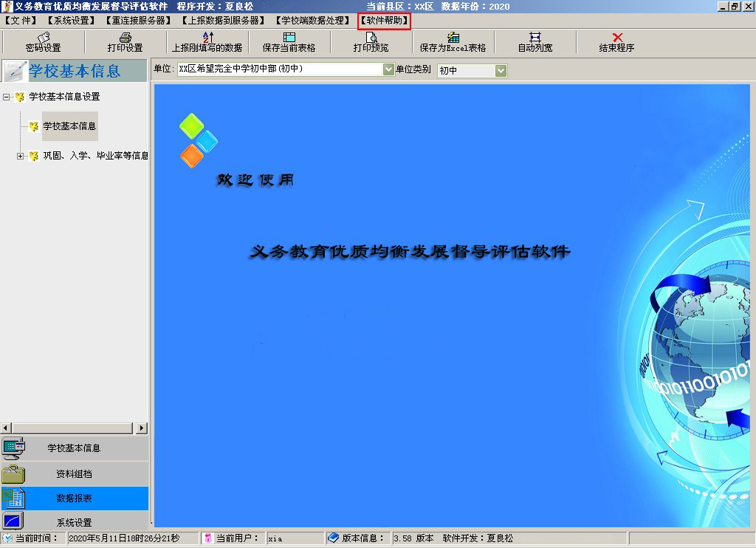Click status text 2020年5月11日18时26分21秒
Image resolution: width=756 pixels, height=548 pixels.
click(124, 538)
